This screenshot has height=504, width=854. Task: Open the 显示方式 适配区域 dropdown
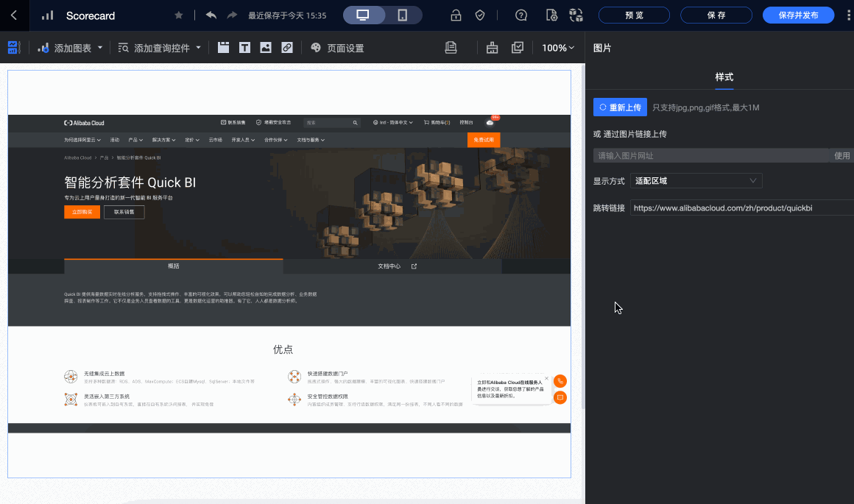coord(696,181)
